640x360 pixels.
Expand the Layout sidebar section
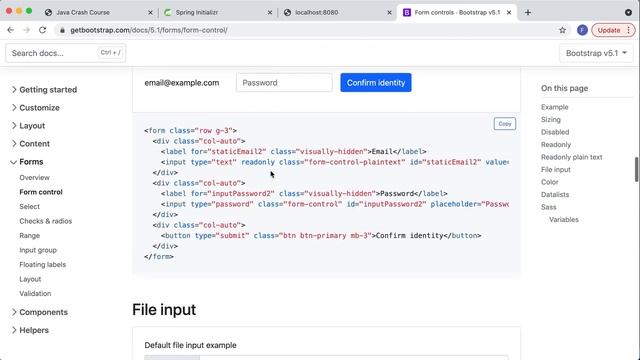pos(28,126)
